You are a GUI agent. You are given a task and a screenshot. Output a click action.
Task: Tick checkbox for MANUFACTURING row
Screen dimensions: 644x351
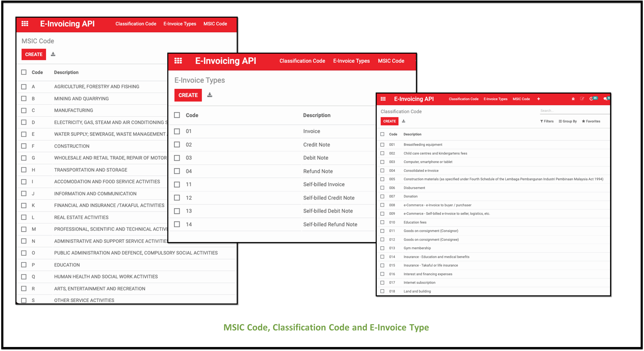(24, 110)
